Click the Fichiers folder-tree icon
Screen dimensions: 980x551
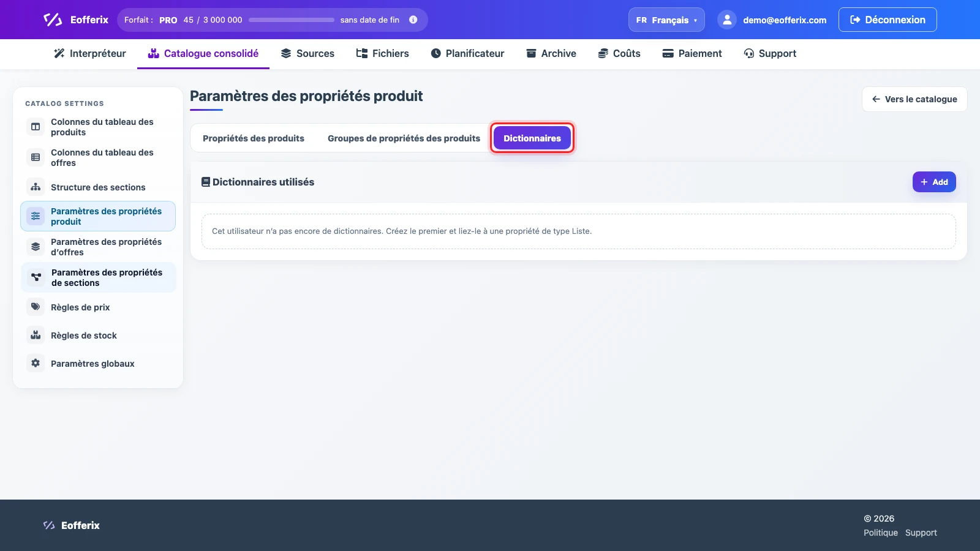pyautogui.click(x=362, y=53)
